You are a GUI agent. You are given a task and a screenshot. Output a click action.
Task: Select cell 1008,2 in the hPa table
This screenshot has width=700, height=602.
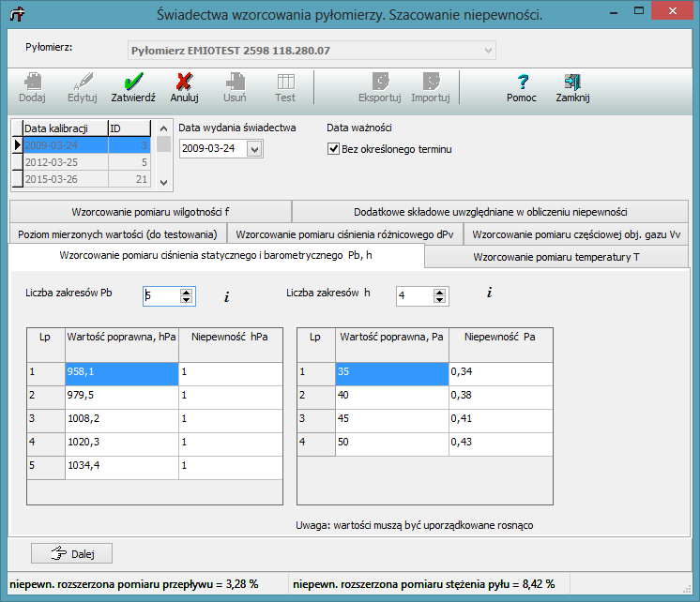click(122, 421)
